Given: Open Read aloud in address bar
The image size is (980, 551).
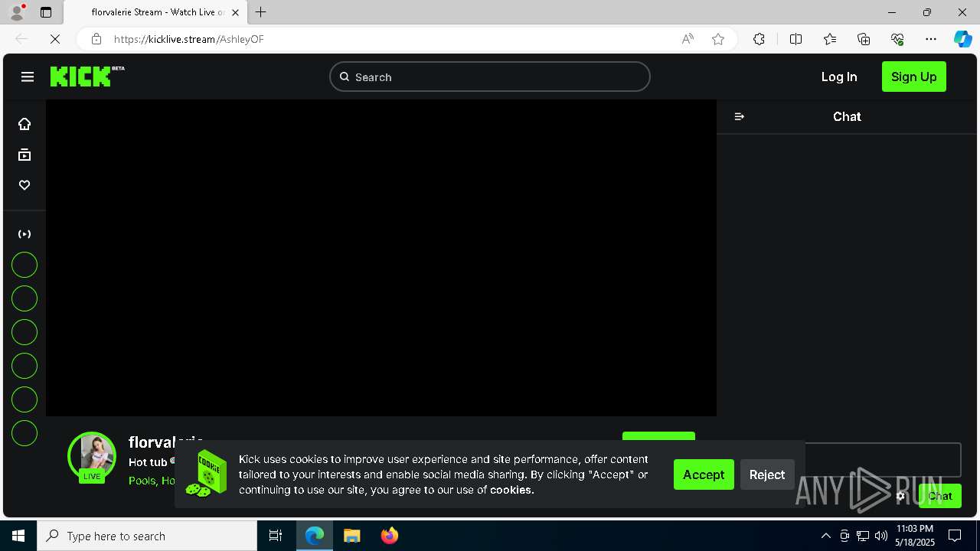Looking at the screenshot, I should (x=688, y=39).
